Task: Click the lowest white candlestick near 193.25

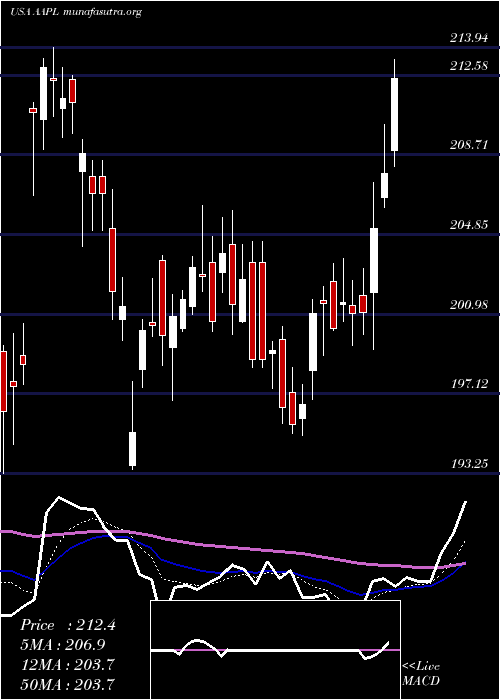Action: click(x=133, y=449)
